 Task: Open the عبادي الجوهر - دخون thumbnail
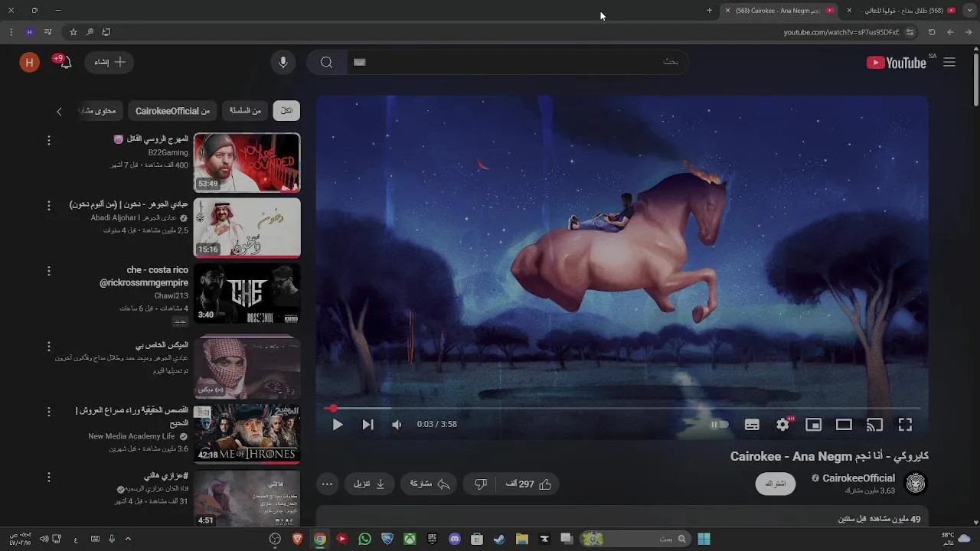click(x=247, y=228)
